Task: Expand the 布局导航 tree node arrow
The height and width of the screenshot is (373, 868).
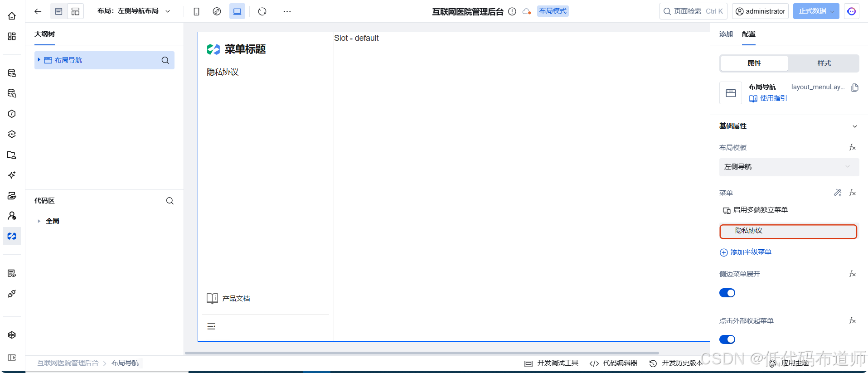Action: [39, 60]
